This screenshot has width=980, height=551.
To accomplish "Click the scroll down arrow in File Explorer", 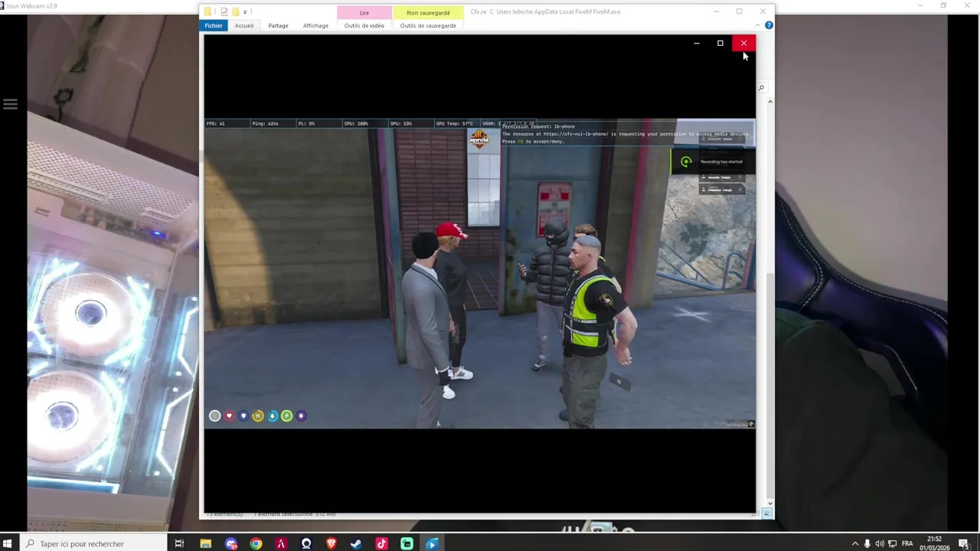I will point(770,503).
